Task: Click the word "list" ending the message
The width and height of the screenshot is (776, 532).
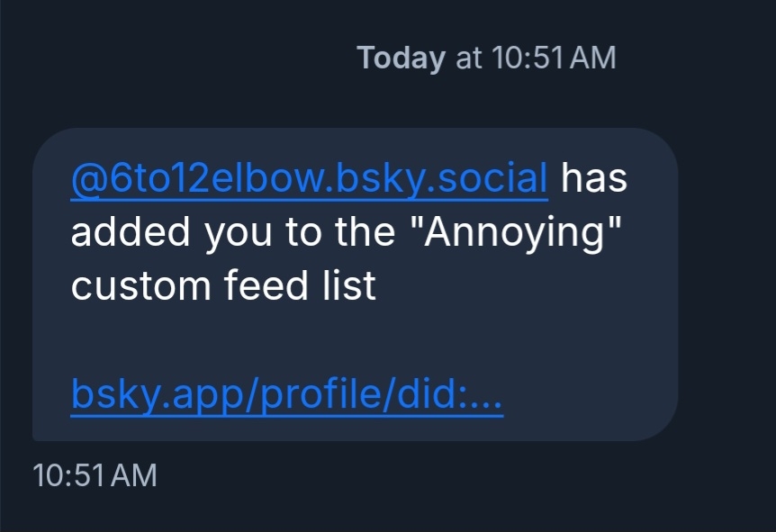Action: (353, 287)
